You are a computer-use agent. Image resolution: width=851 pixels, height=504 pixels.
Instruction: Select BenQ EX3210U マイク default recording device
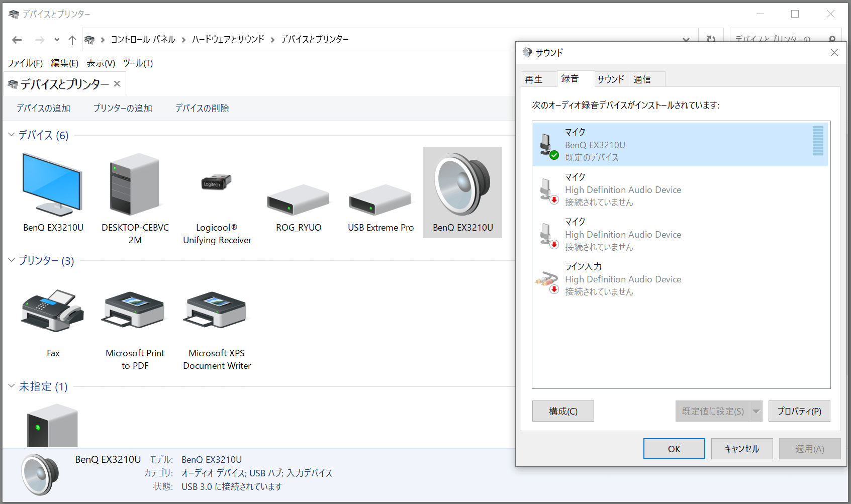pyautogui.click(x=680, y=144)
